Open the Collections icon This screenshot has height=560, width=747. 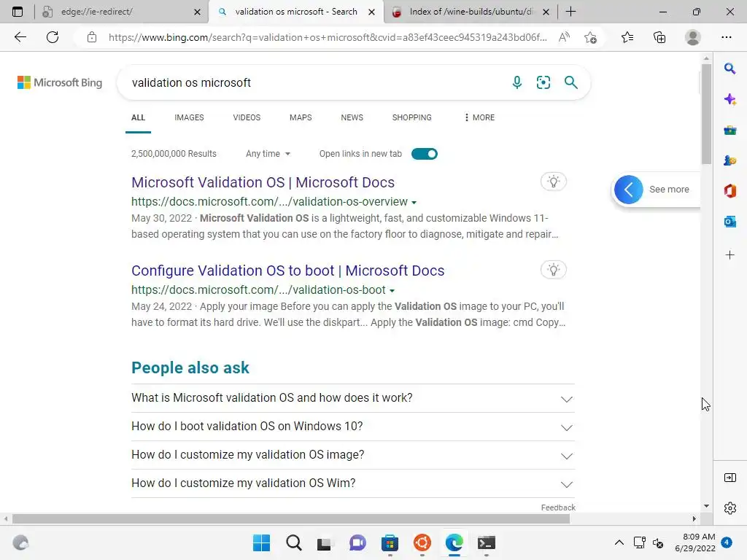click(659, 37)
